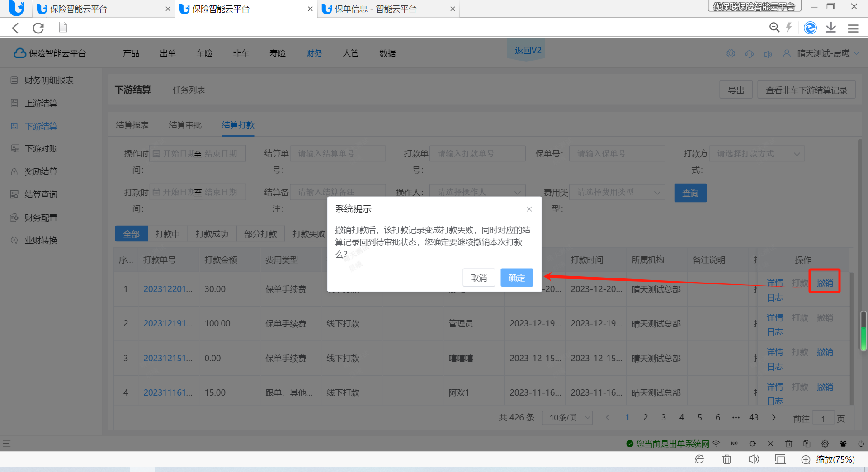Click 日志 in the 202312201... row
The image size is (868, 472).
click(774, 297)
